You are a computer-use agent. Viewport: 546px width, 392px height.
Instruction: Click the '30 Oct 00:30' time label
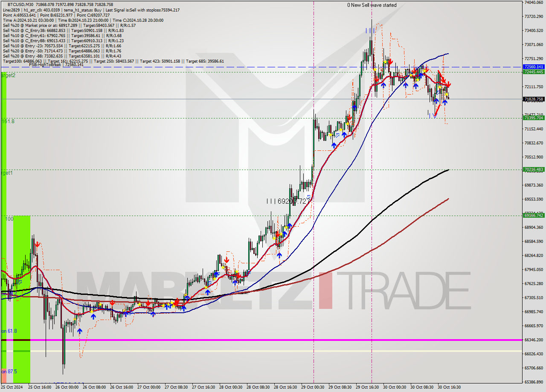pos(395,388)
